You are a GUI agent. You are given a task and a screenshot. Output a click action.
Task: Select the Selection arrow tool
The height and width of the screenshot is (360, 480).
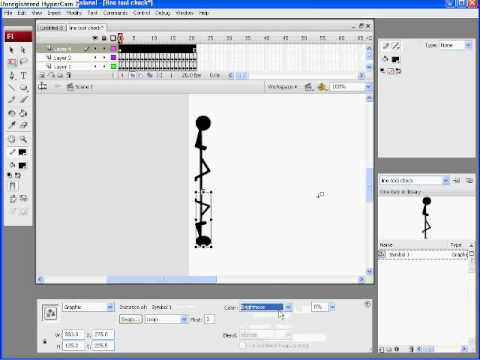pos(12,50)
